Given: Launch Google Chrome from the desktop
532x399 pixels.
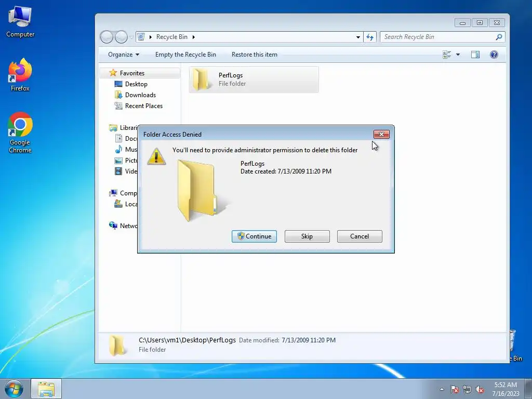Looking at the screenshot, I should point(20,132).
